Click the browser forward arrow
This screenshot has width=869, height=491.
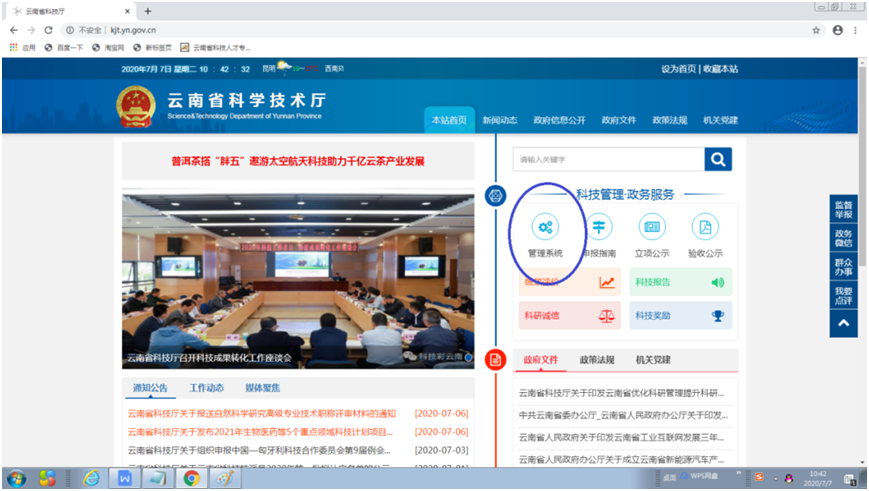(x=31, y=30)
